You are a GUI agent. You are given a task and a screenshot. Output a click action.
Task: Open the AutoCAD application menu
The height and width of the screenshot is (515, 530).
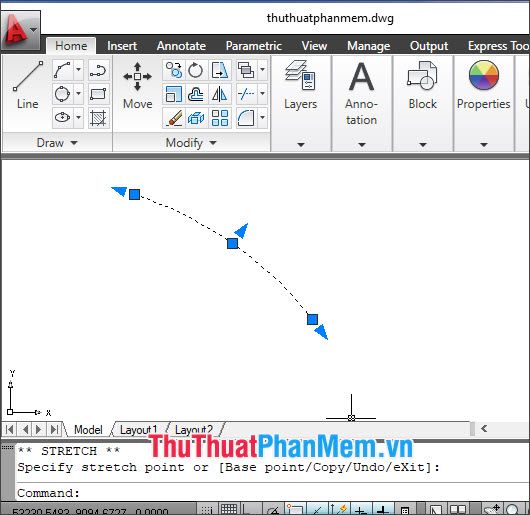pyautogui.click(x=21, y=31)
